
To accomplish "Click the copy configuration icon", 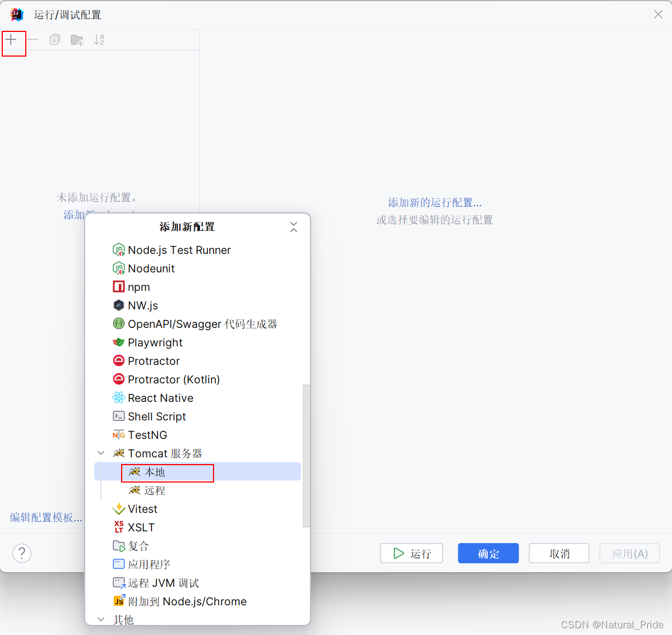I will (x=54, y=40).
